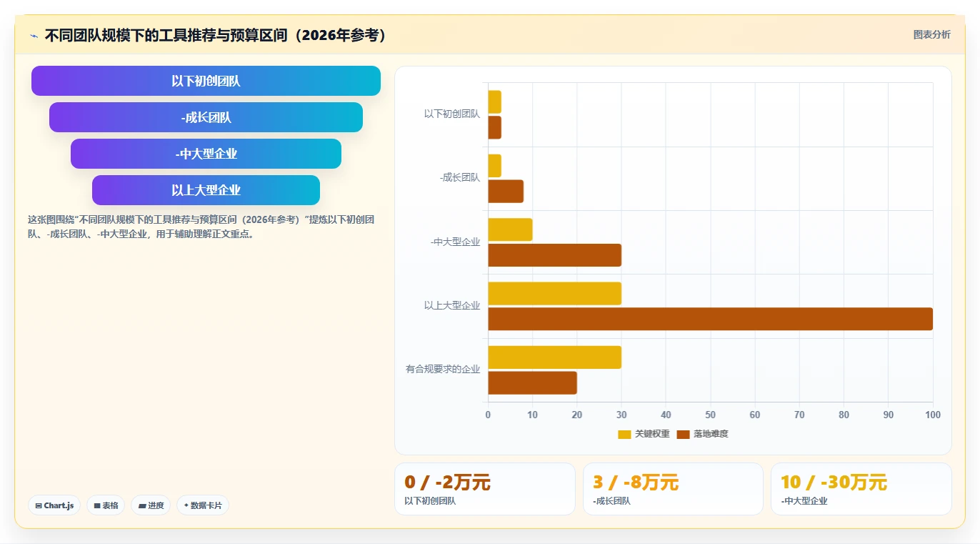The width and height of the screenshot is (980, 544).
Task: Click the yellow 以下初创团队 bar in chart
Action: coord(494,102)
